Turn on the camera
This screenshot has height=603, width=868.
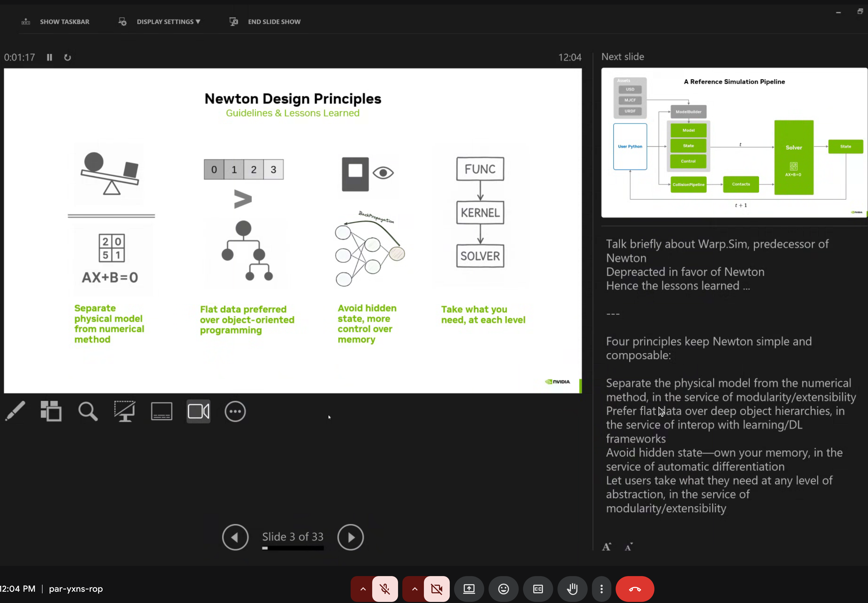click(x=437, y=589)
